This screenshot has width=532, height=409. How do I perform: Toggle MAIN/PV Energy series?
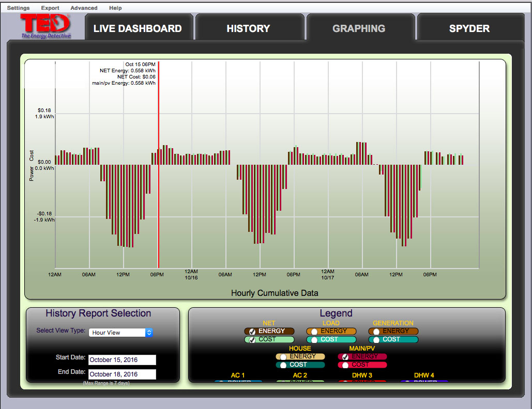pyautogui.click(x=362, y=356)
